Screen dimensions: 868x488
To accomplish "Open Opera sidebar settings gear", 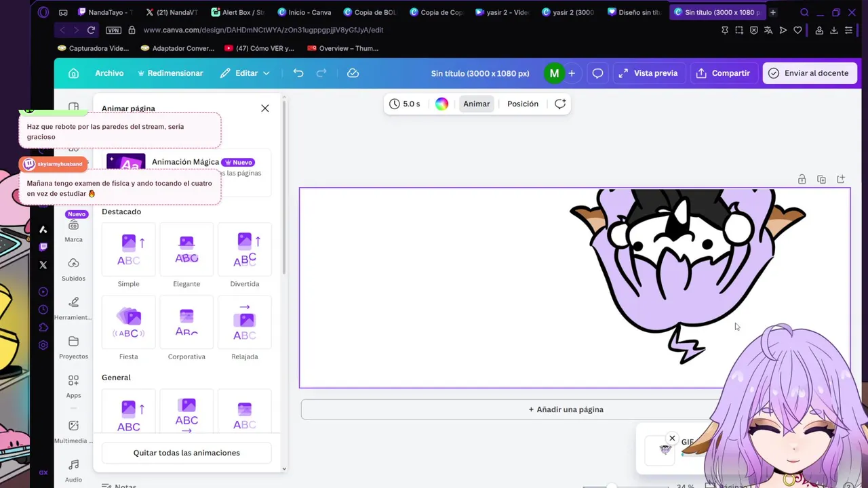I will click(43, 344).
